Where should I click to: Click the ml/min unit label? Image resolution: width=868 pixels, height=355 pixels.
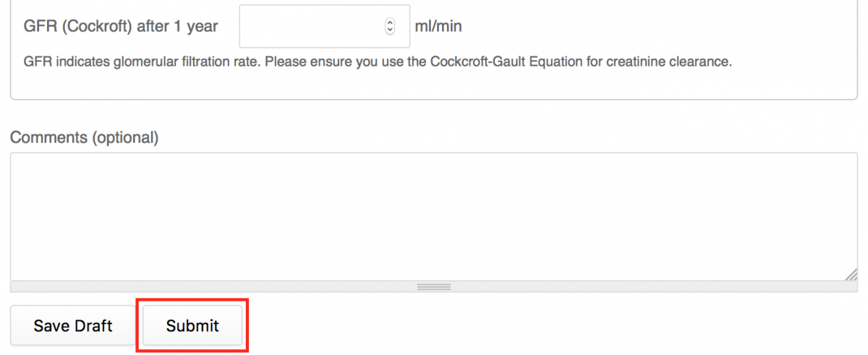pos(438,27)
